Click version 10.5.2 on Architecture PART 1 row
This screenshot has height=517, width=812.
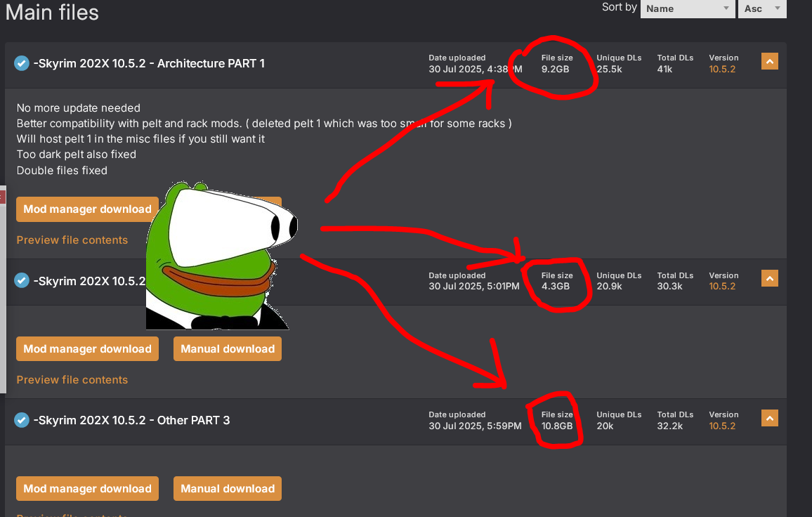(722, 69)
